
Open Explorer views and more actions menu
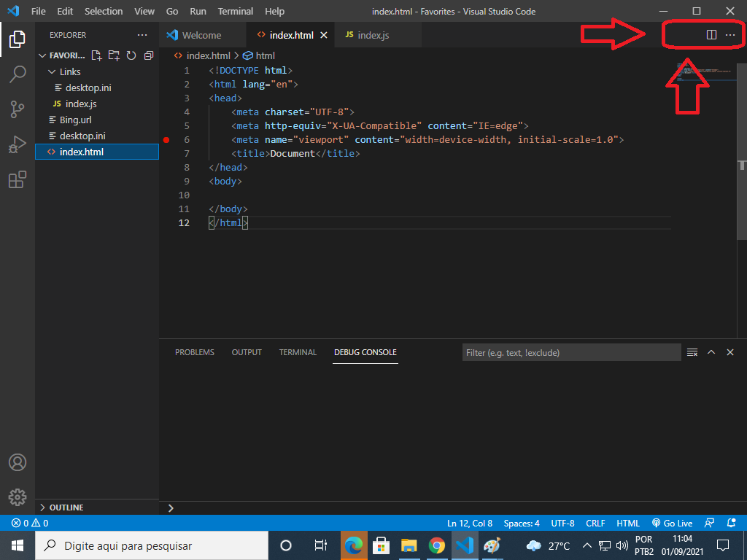tap(142, 35)
